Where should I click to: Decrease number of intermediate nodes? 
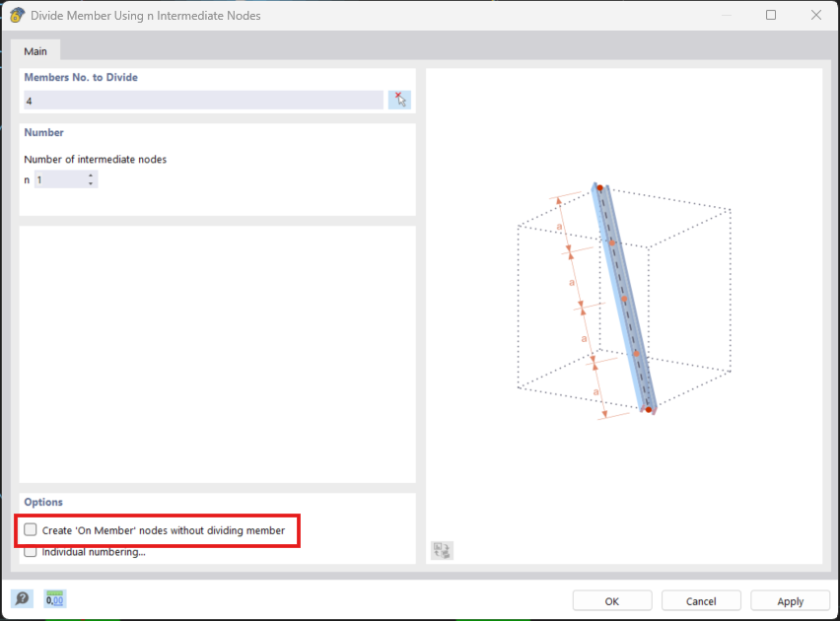[91, 183]
